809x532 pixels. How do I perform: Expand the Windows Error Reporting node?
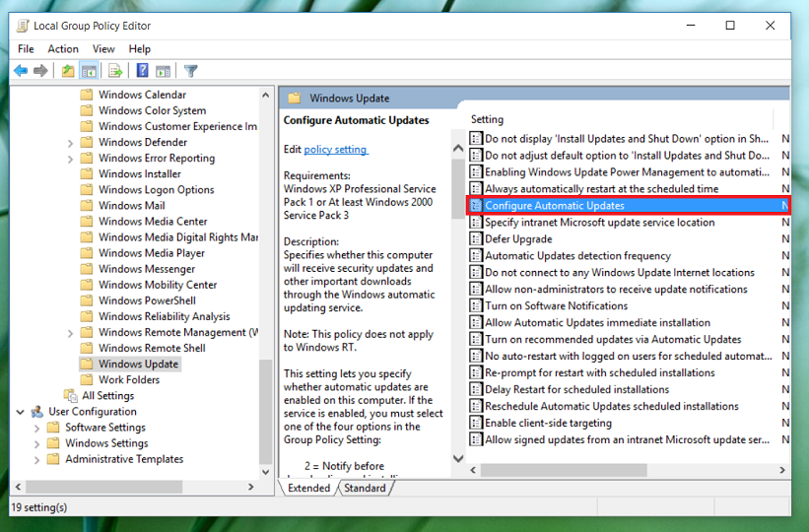tap(70, 159)
